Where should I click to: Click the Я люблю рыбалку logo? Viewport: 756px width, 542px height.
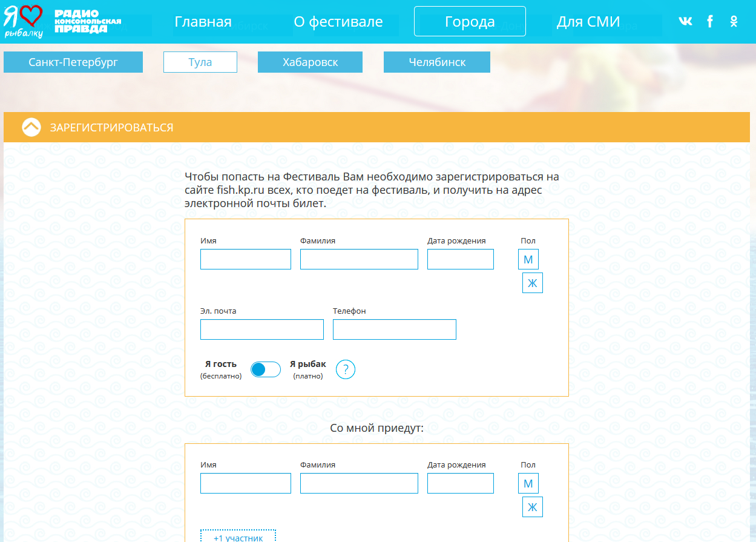tap(24, 21)
